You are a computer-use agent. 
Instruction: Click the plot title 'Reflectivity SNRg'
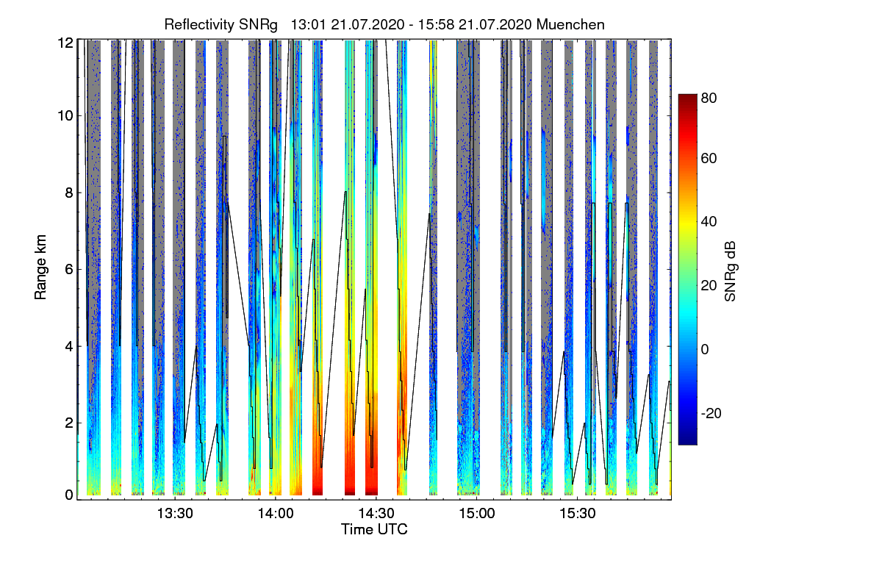click(221, 24)
